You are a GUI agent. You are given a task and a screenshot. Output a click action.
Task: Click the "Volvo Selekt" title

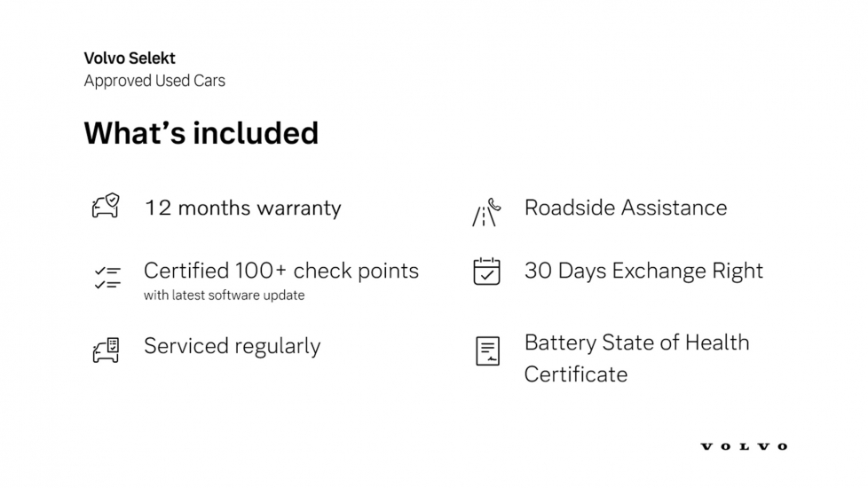130,59
